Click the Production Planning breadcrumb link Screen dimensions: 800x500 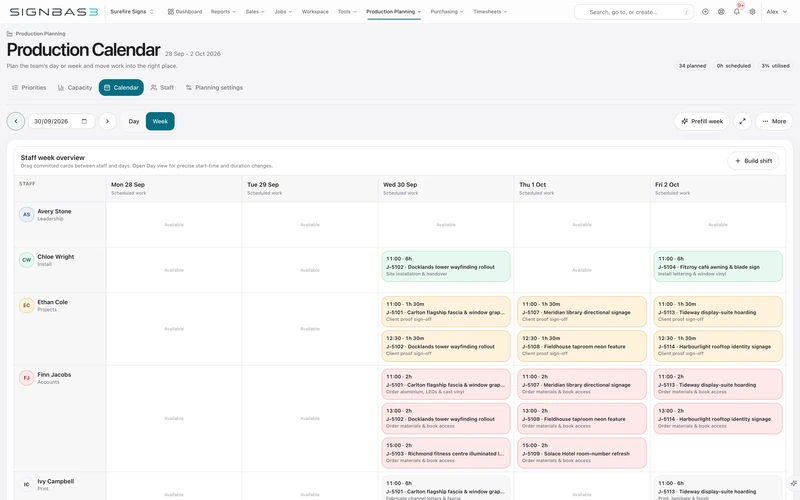point(40,34)
